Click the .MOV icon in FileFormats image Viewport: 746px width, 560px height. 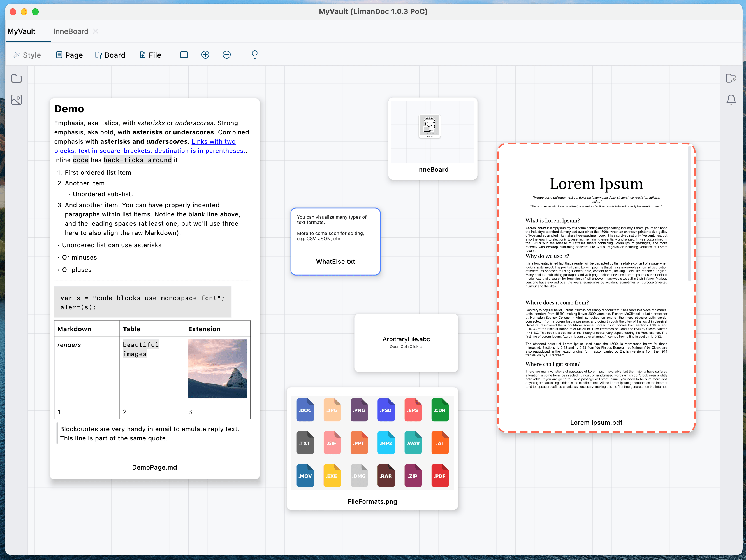(305, 475)
